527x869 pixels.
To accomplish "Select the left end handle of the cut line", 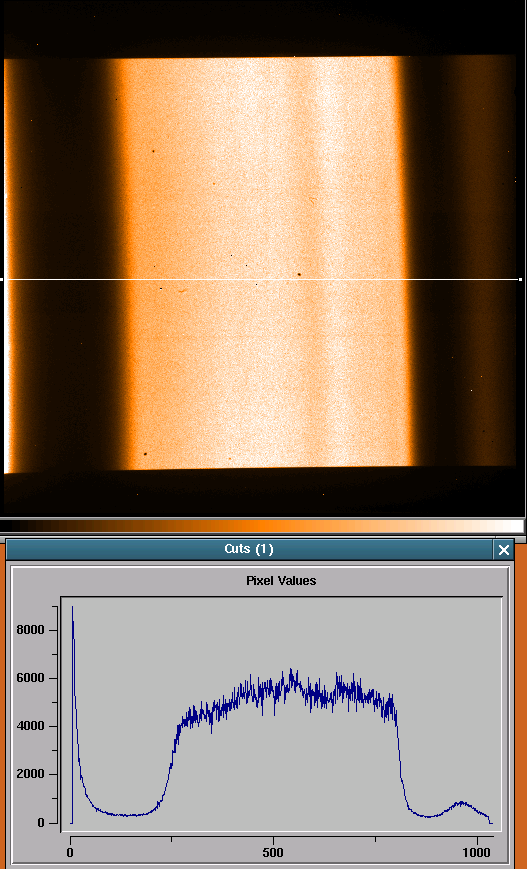I will pyautogui.click(x=2, y=280).
